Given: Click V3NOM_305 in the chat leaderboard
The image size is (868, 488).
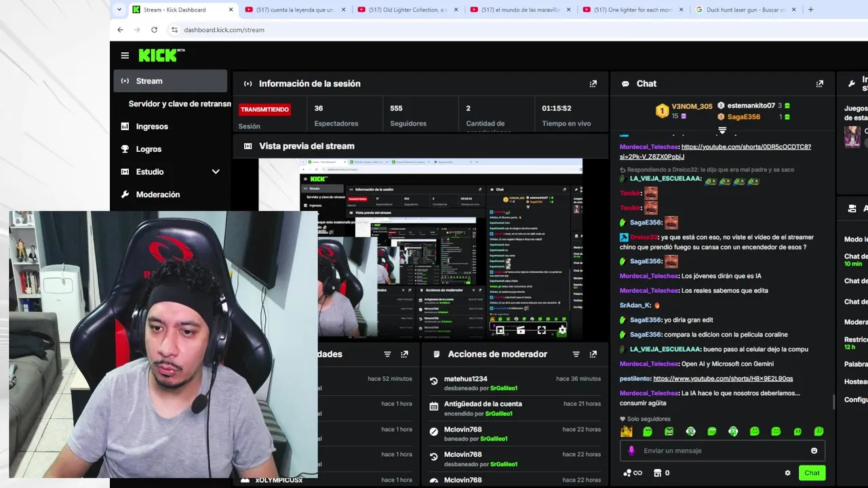Looking at the screenshot, I should click(692, 106).
